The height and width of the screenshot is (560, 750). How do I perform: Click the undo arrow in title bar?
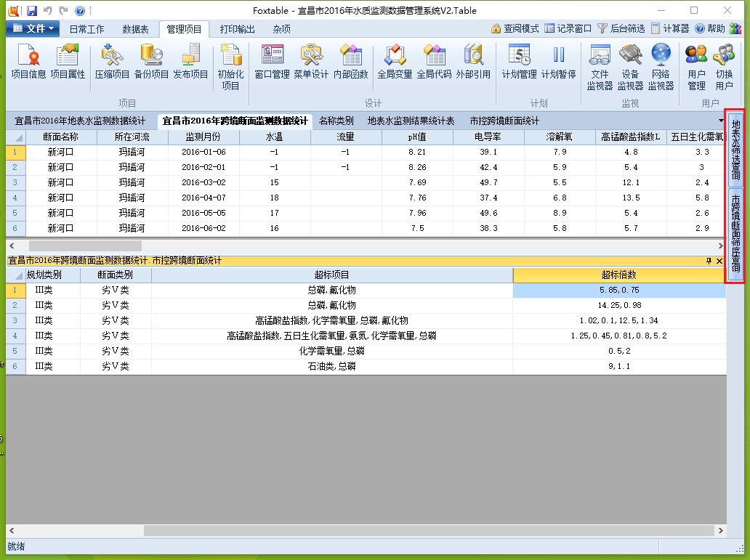48,10
